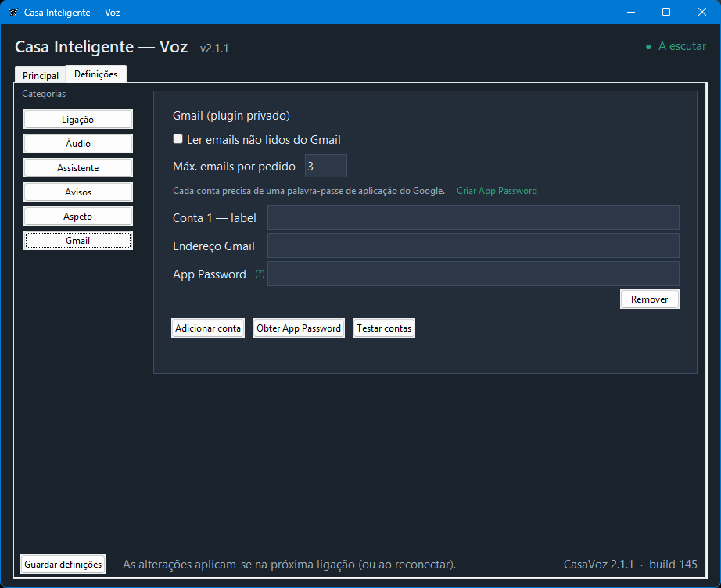
Task: Open the Áudio settings category
Action: [78, 143]
